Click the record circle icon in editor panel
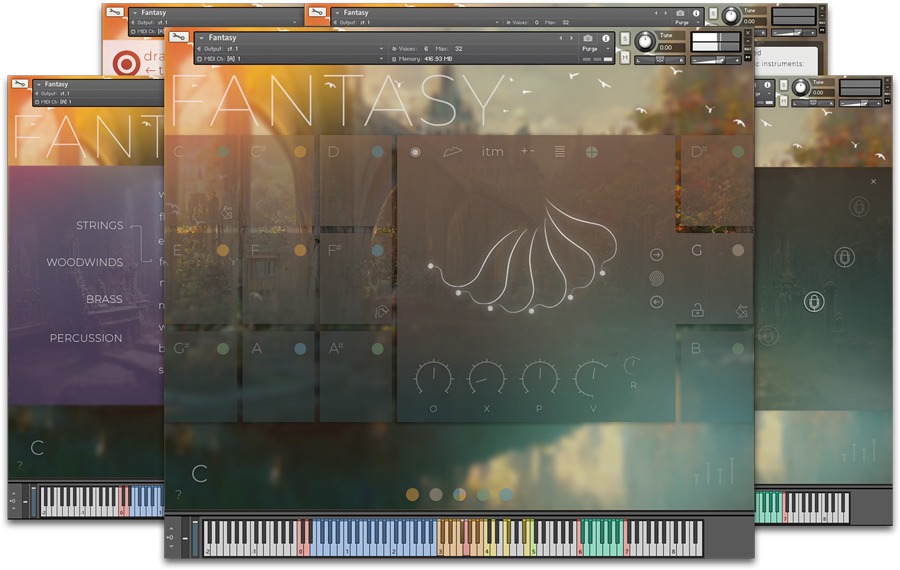 pos(416,152)
